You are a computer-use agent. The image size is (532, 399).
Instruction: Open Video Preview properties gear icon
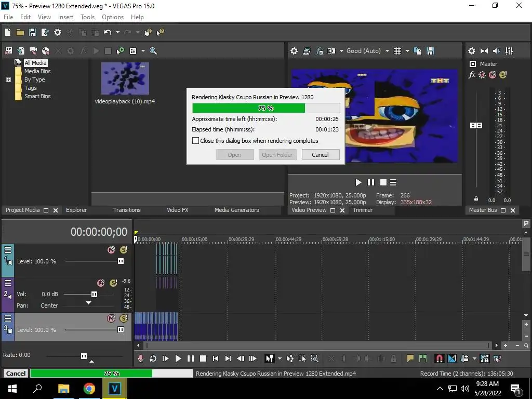click(x=294, y=51)
